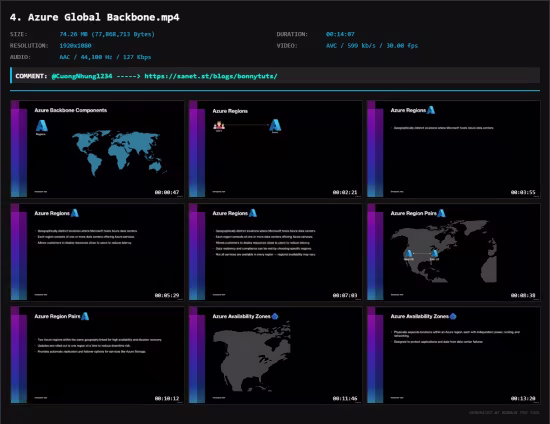
Task: Click the RESOLUTION: label
Action: coord(29,46)
